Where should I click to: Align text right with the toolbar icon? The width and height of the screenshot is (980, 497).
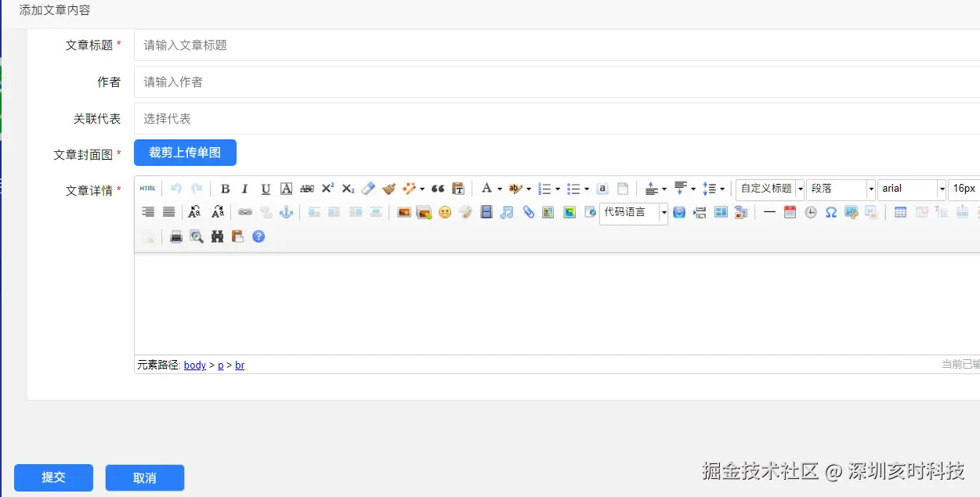[147, 212]
